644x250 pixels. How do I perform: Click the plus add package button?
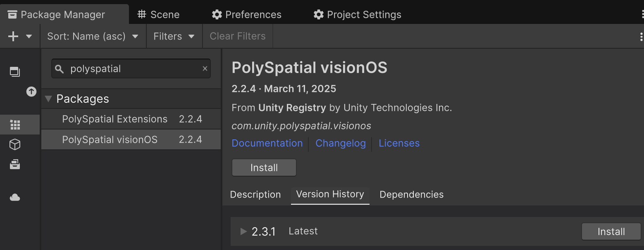tap(13, 36)
